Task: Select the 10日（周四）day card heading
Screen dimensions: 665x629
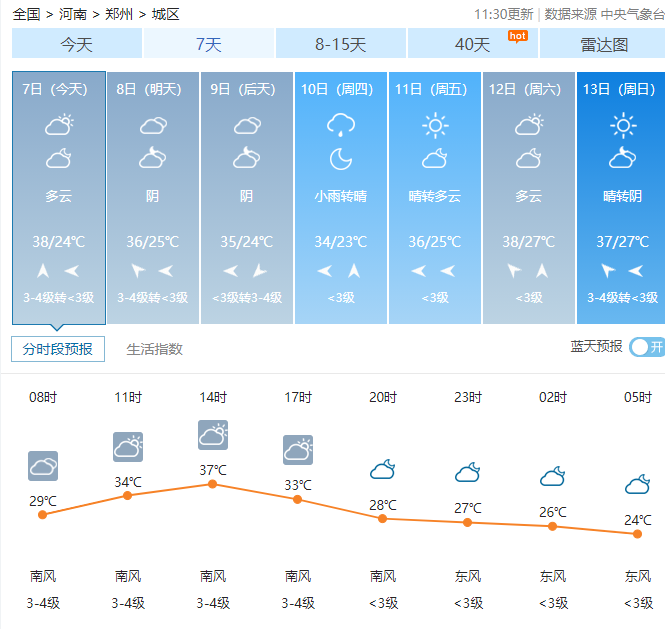Action: 337,89
